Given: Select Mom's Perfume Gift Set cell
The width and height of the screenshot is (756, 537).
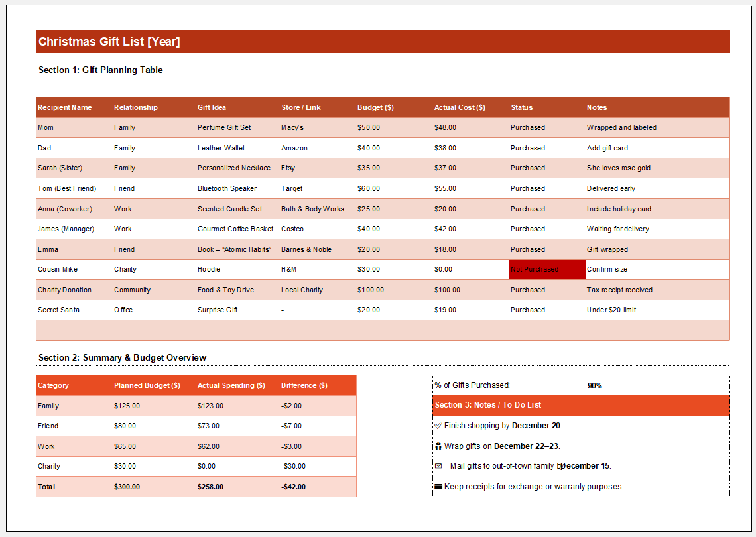Looking at the screenshot, I should [x=224, y=127].
